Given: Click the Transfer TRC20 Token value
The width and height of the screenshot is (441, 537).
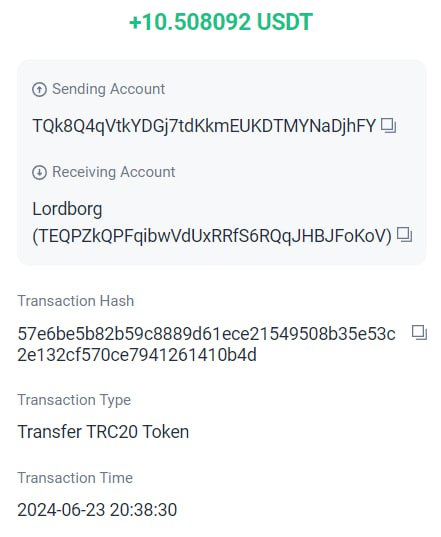Looking at the screenshot, I should [x=103, y=432].
